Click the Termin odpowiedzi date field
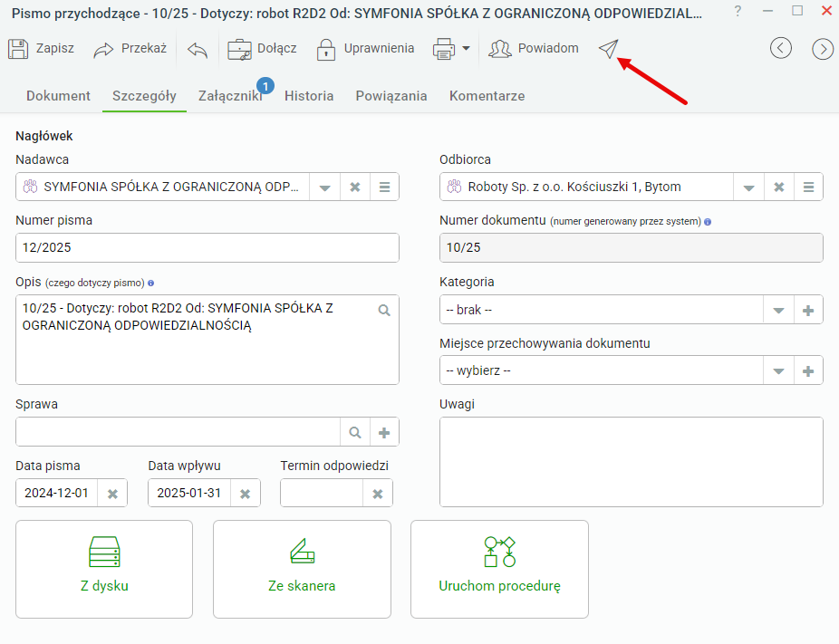The height and width of the screenshot is (644, 839). point(322,493)
